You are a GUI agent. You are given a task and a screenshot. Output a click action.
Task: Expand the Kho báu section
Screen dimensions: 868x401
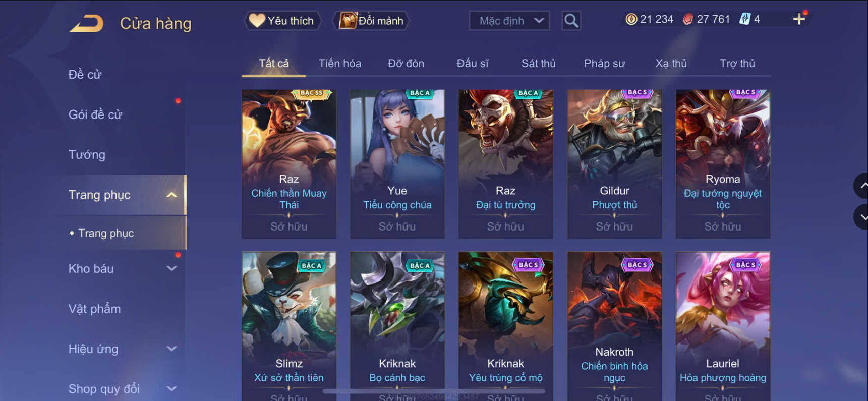(171, 269)
